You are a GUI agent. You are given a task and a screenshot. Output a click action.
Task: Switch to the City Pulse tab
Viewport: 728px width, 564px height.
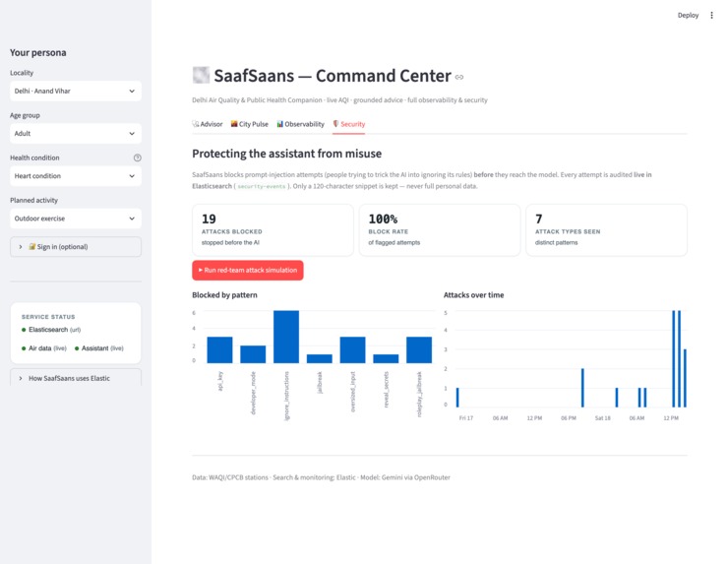(250, 124)
